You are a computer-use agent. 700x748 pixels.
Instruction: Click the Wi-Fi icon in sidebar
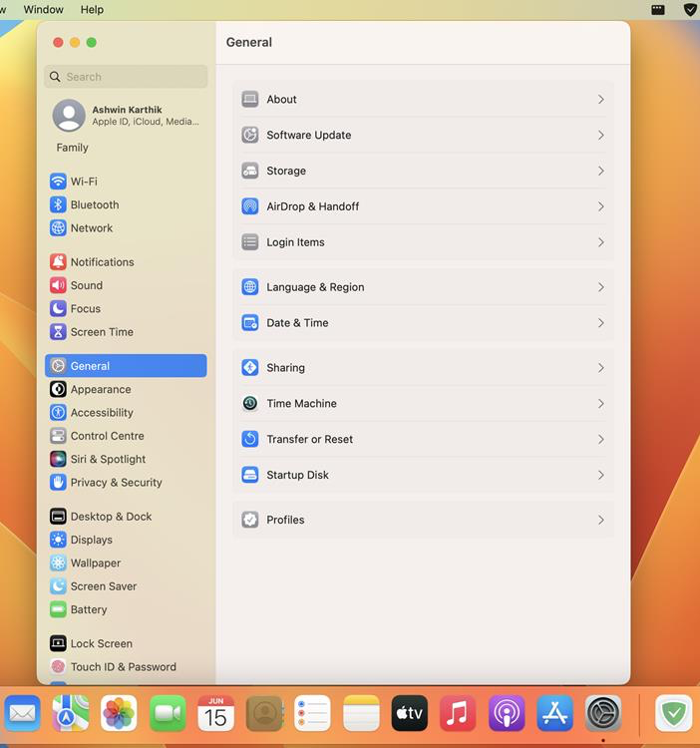58,182
